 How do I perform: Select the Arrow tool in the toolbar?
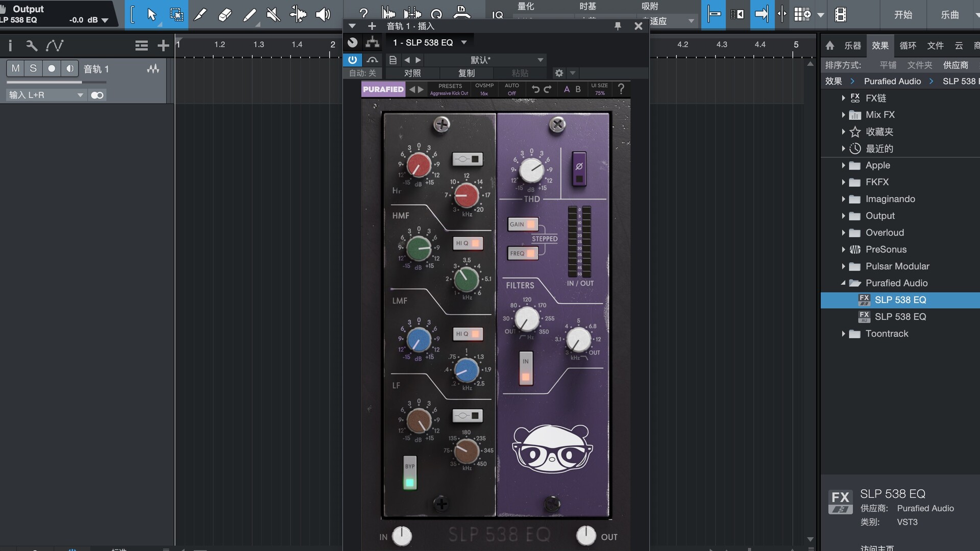click(x=151, y=15)
